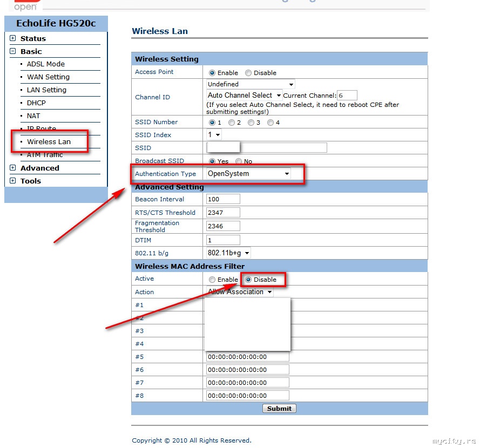Open the SSID Index dropdown
Screen dimensions: 480x448
coord(214,134)
